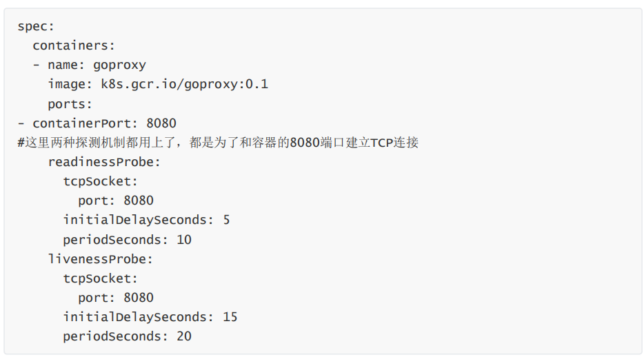Click port 8080 under readinessProbe
Image resolution: width=644 pixels, height=357 pixels.
116,201
